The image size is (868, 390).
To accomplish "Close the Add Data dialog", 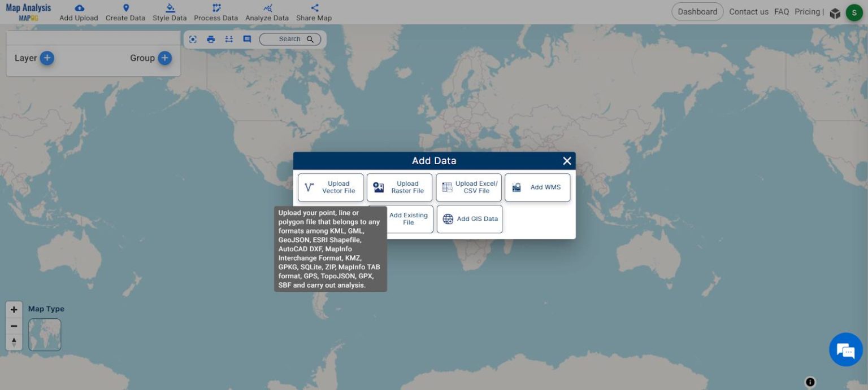I will point(567,161).
